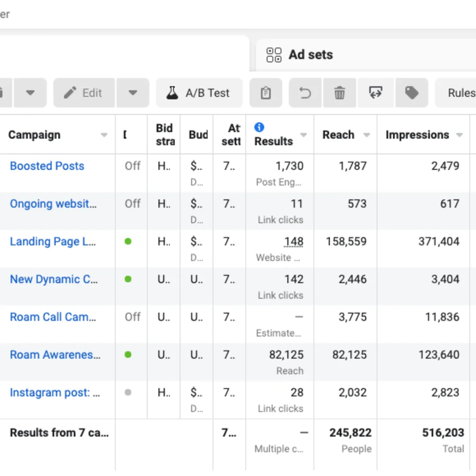Open the dropdown next to the Edit button
Viewport: 476px width, 476px height.
[133, 93]
